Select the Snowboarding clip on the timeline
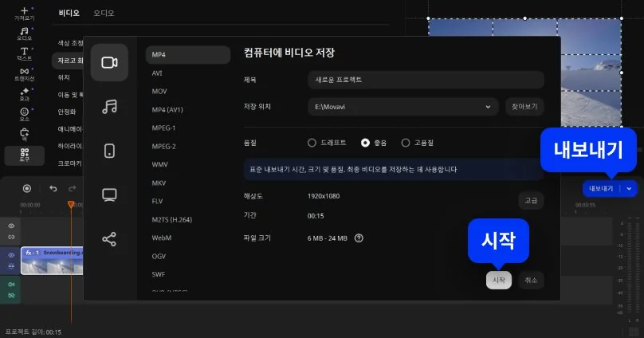The image size is (644, 338). 52,261
